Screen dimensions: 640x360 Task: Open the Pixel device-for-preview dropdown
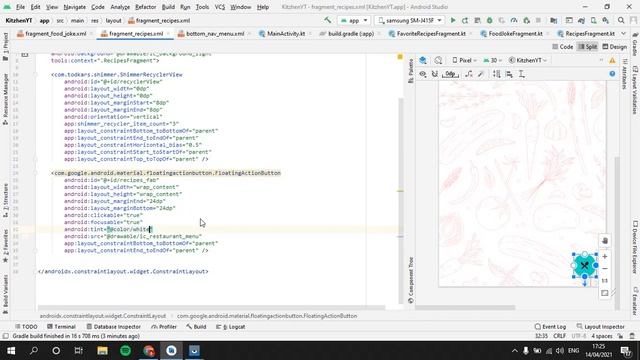pyautogui.click(x=464, y=60)
